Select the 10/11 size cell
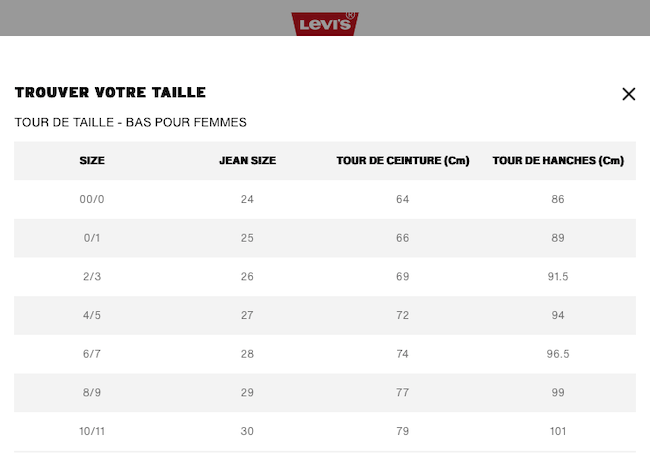The height and width of the screenshot is (464, 650). (92, 431)
